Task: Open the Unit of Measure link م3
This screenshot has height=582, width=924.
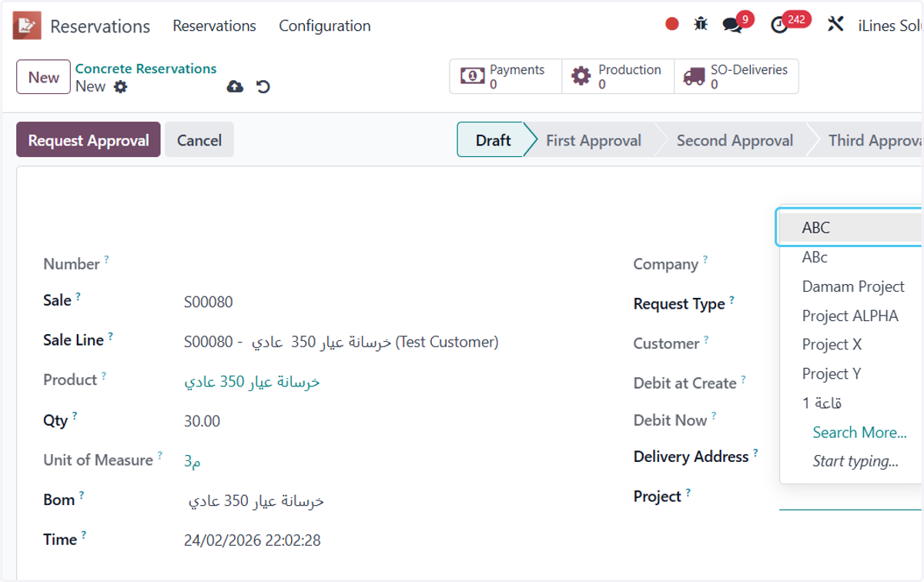Action: click(192, 460)
